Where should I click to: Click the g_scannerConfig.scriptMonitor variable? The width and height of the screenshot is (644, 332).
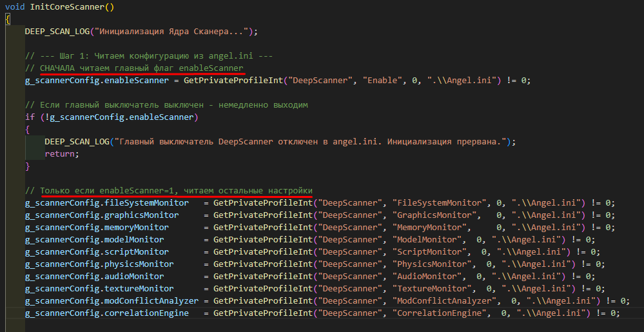pos(97,251)
